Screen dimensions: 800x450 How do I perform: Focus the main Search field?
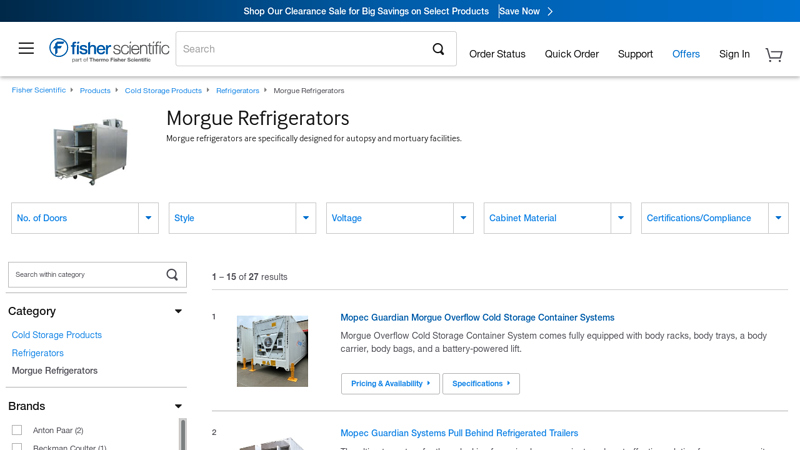(316, 49)
